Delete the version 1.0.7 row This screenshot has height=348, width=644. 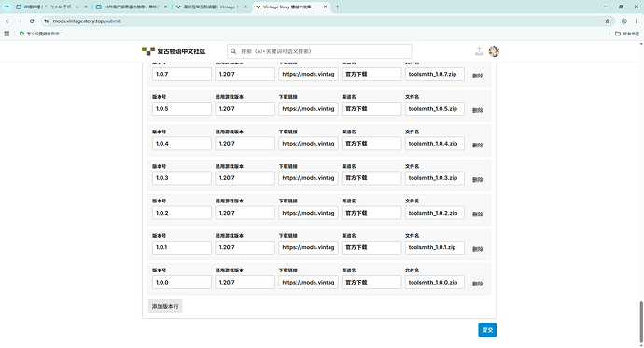[477, 76]
